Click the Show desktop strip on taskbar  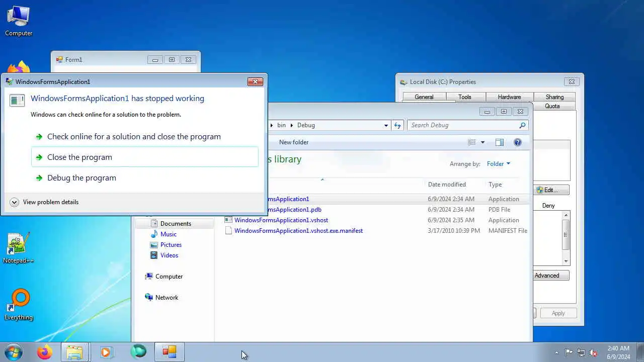tap(640, 352)
